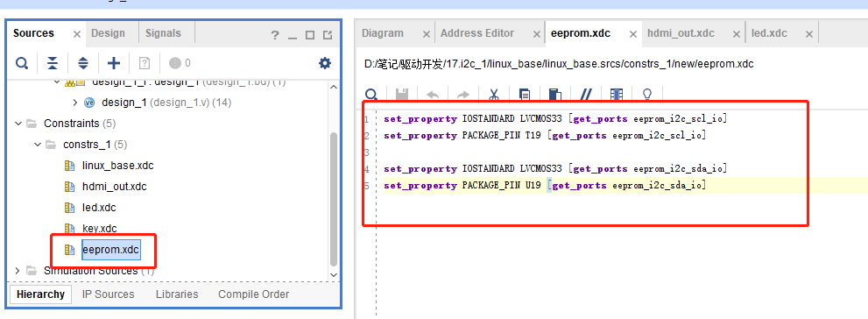Image resolution: width=868 pixels, height=319 pixels.
Task: Switch to hdmi_out.xdc editor tab
Action: tap(681, 33)
